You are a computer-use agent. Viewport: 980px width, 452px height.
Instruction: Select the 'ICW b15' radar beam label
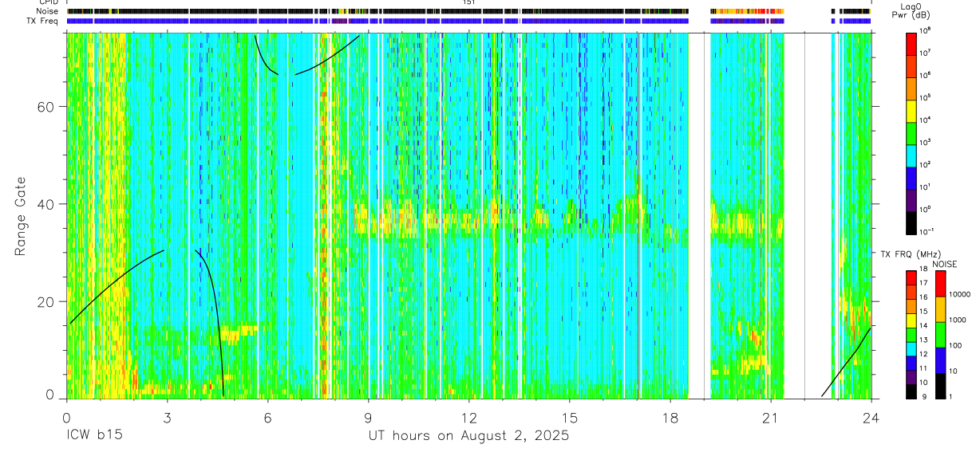pyautogui.click(x=95, y=436)
